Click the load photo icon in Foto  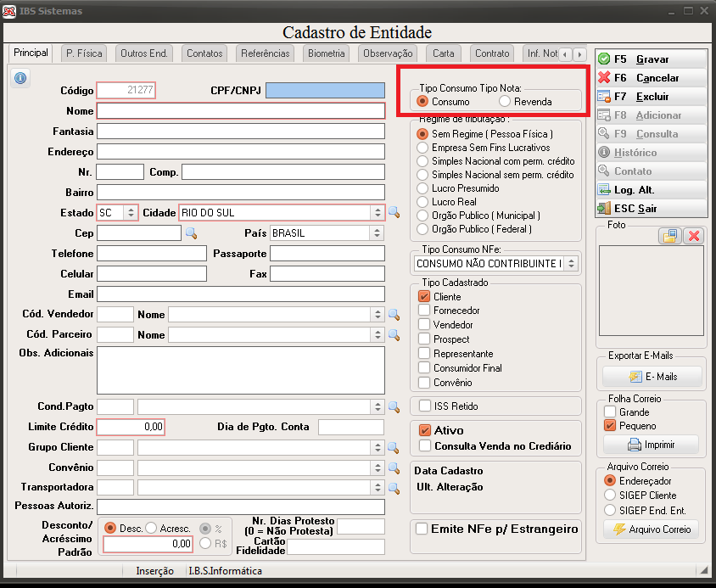pyautogui.click(x=670, y=236)
